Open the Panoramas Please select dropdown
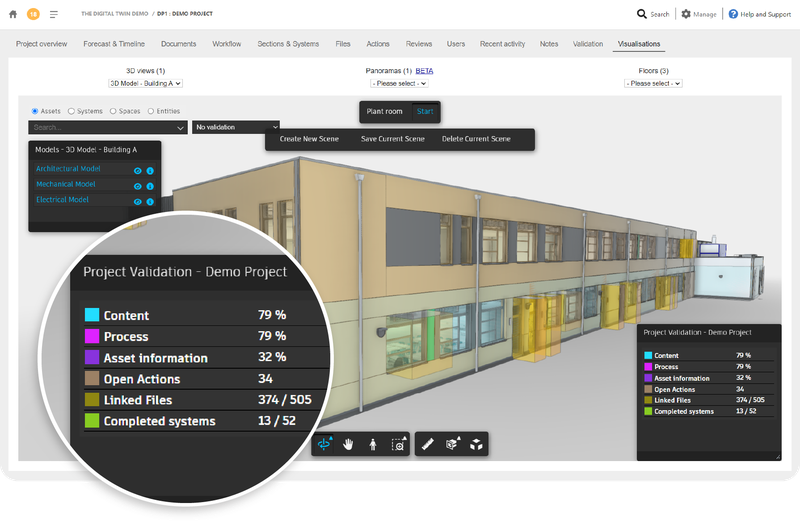This screenshot has width=800, height=524. tap(399, 83)
